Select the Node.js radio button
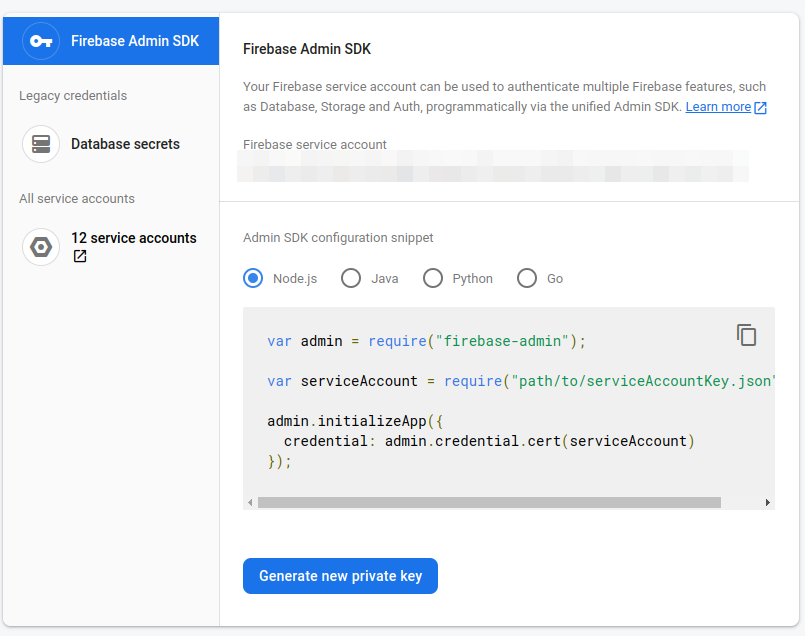This screenshot has height=636, width=805. (253, 278)
